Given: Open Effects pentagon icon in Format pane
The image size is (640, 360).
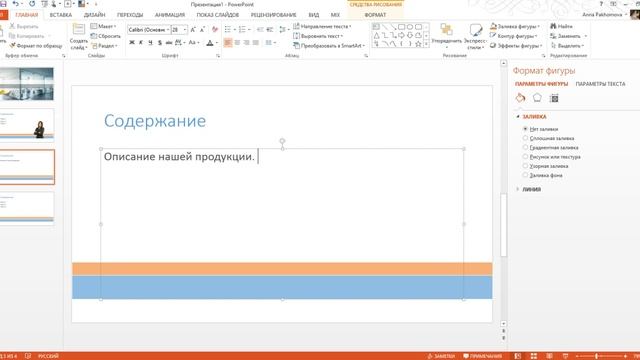Looking at the screenshot, I should tap(537, 98).
